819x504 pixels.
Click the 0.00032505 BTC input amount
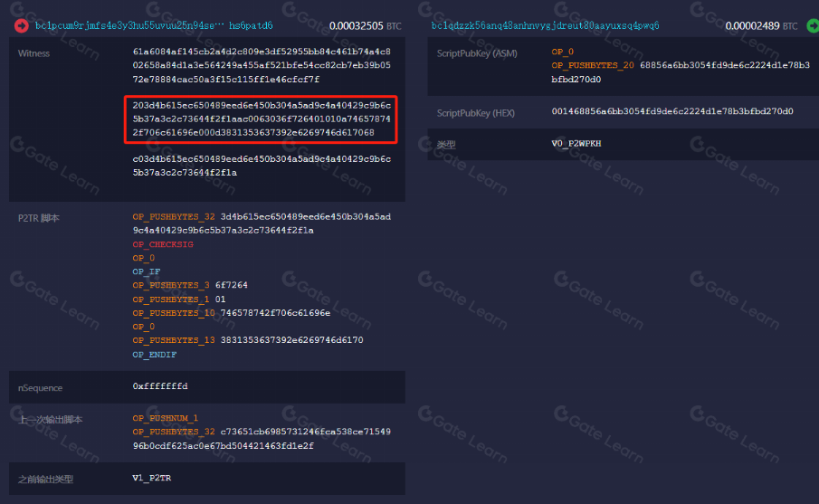tap(356, 25)
